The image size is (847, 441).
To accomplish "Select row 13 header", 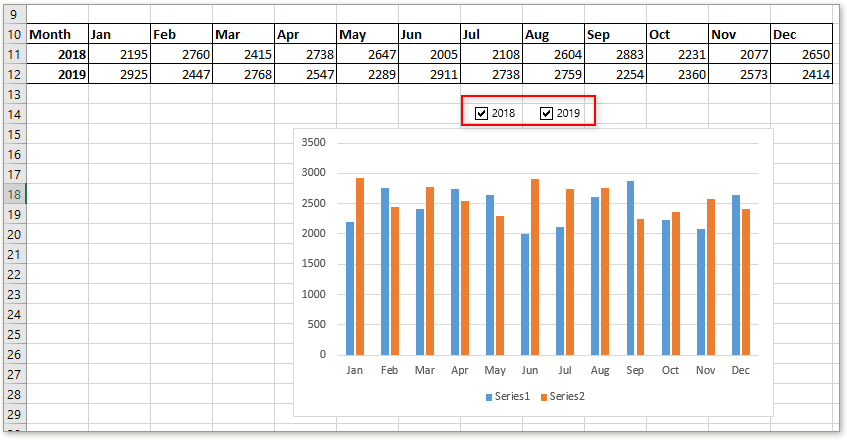I will click(x=12, y=94).
